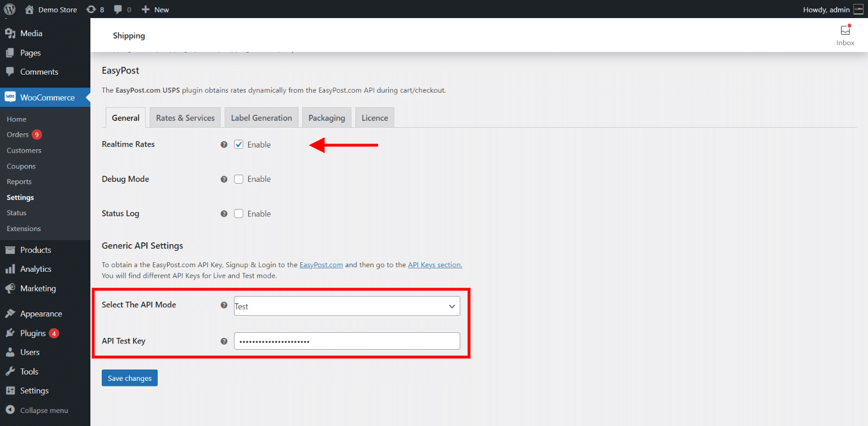Click the Media sidebar icon
868x426 pixels.
click(x=10, y=33)
